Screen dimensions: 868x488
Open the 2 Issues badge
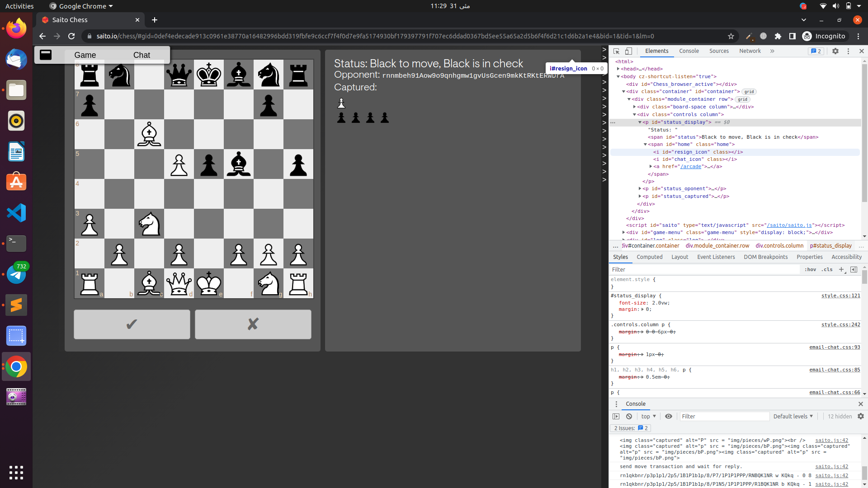tap(630, 428)
